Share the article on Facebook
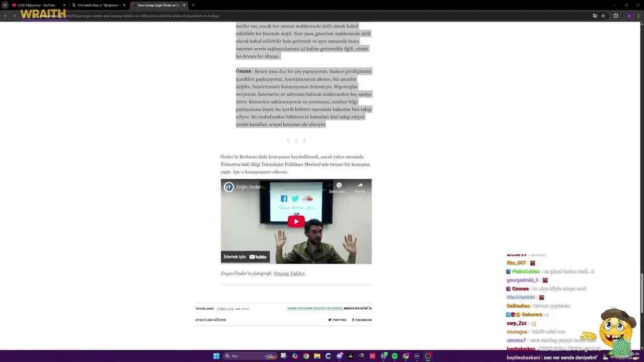This screenshot has width=644, height=362. 362,320
